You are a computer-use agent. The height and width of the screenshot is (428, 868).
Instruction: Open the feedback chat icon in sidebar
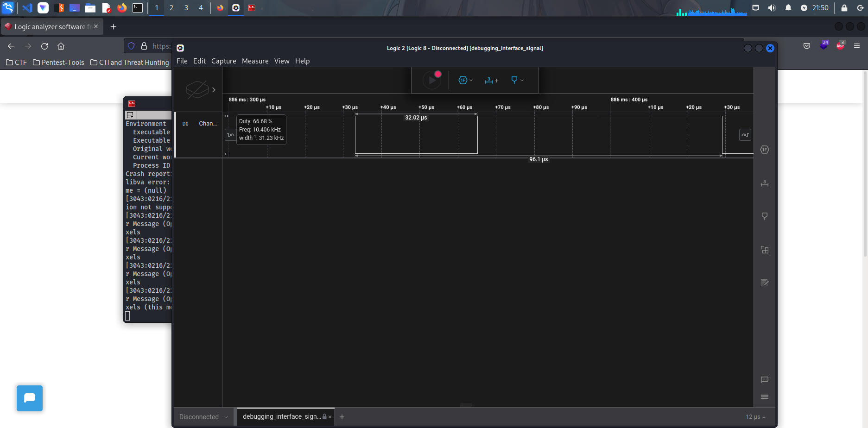coord(765,380)
